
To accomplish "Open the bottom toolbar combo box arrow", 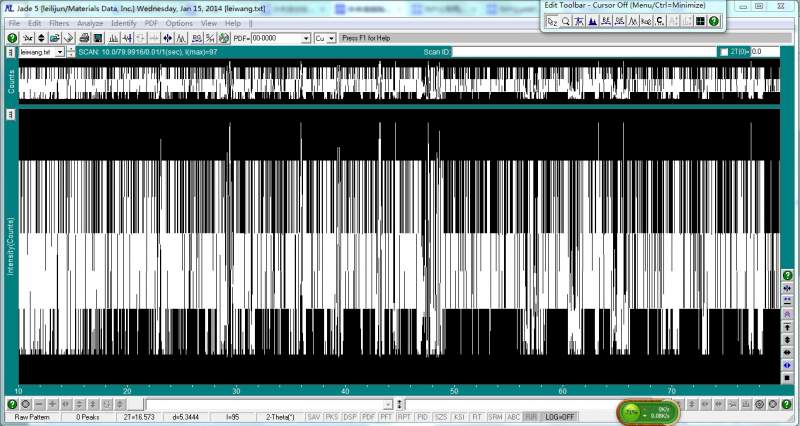I will (388, 405).
